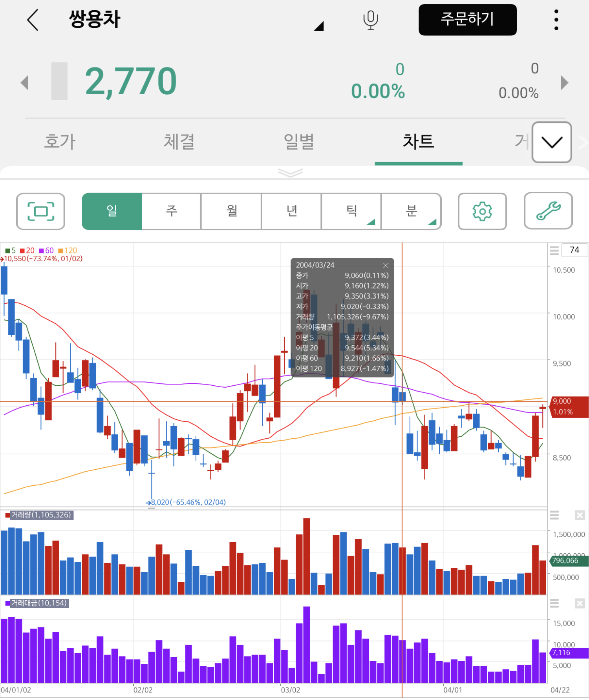Tap the candle count field showing 74

pos(574,250)
